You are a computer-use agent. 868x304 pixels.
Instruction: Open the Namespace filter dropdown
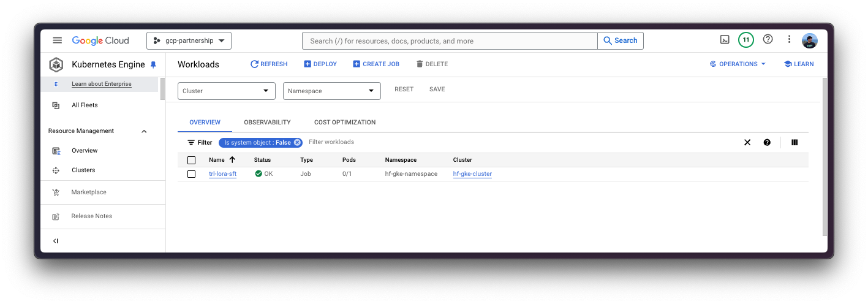332,91
